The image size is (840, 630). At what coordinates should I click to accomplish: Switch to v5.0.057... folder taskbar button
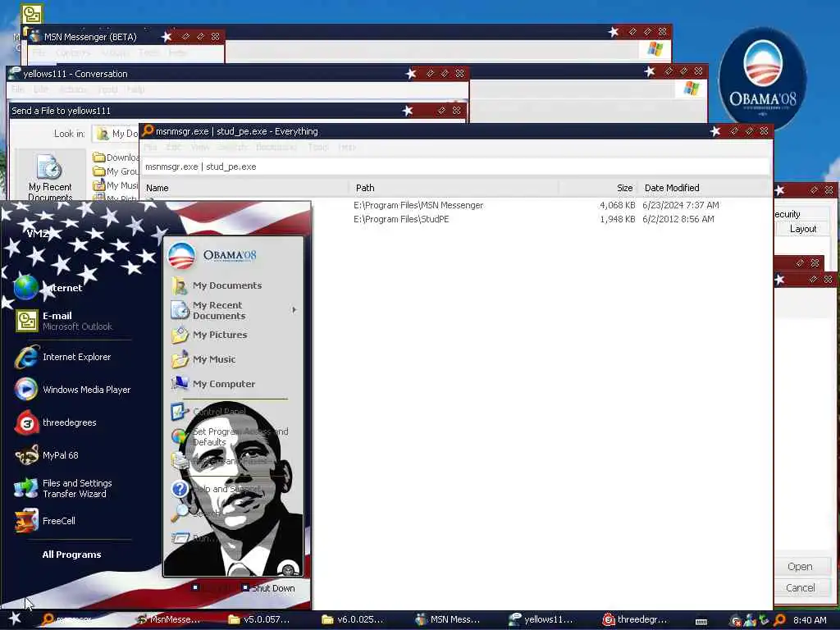click(259, 619)
